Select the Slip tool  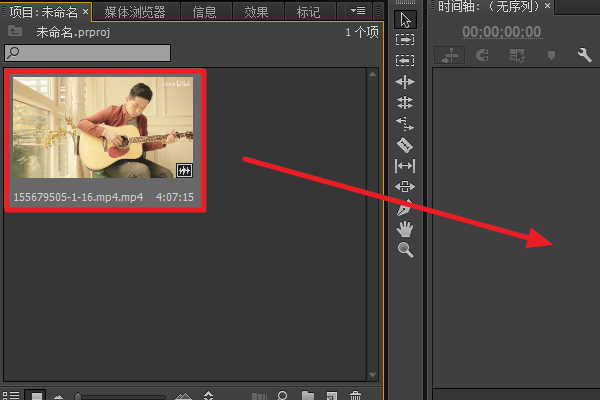405,166
